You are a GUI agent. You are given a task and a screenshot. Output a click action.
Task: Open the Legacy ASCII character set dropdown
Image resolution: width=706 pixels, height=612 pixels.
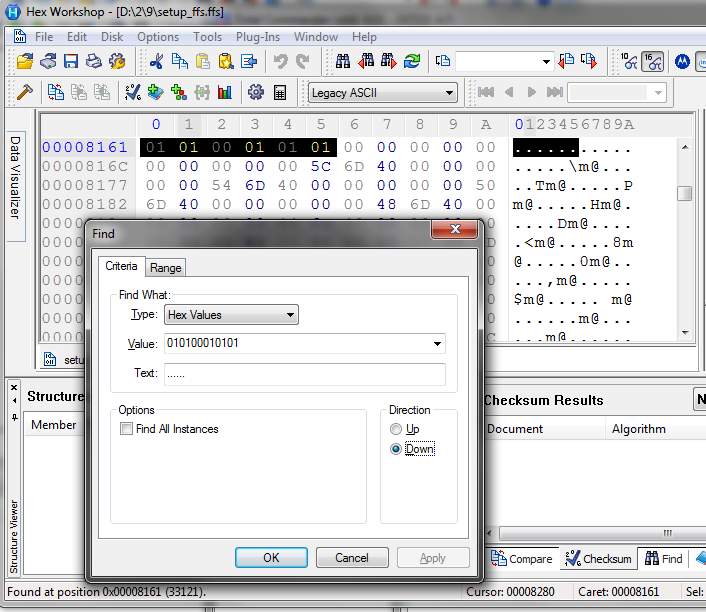383,93
